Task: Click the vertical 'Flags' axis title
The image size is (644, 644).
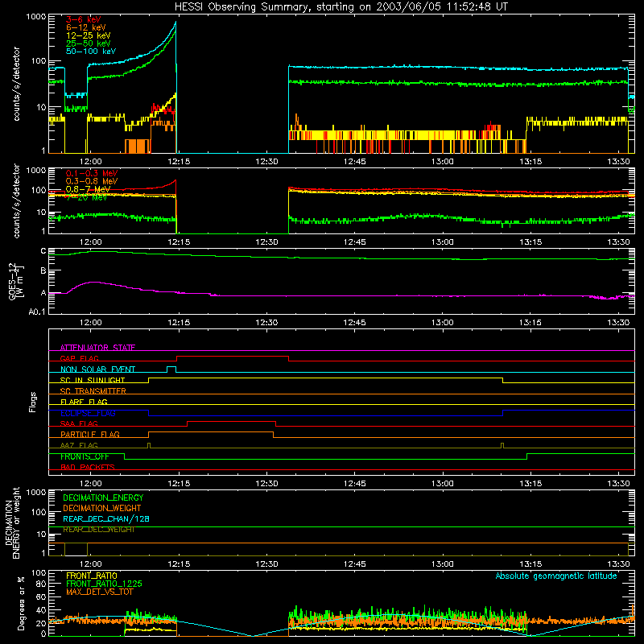Action: 33,402
